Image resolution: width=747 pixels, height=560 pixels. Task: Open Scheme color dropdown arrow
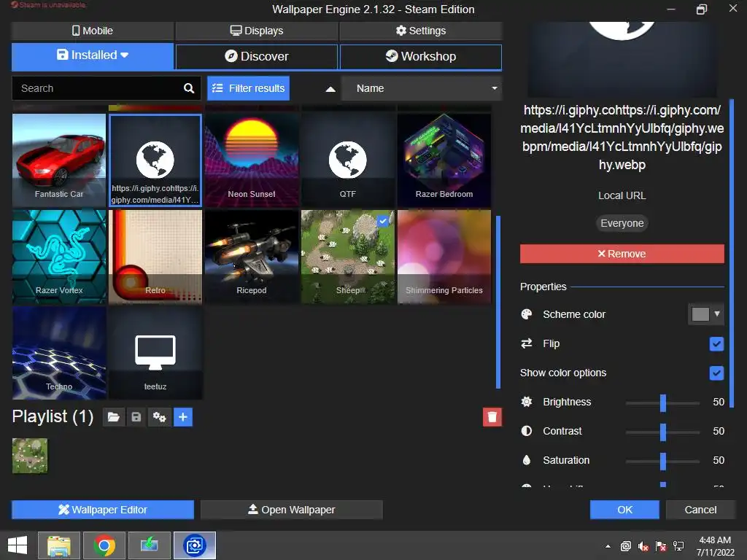(x=716, y=314)
